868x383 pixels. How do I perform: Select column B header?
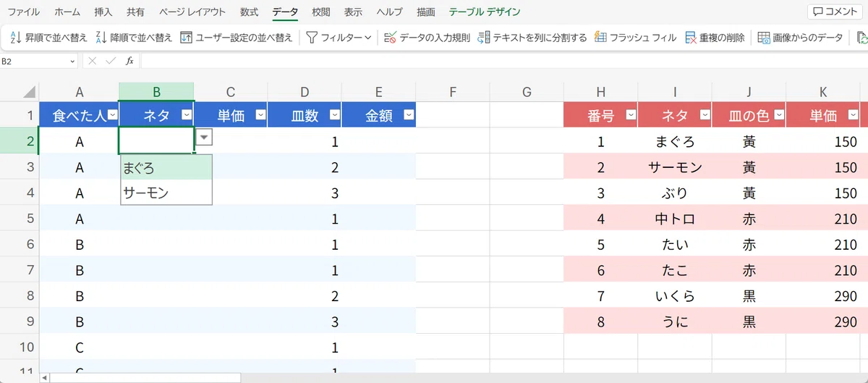(x=156, y=92)
